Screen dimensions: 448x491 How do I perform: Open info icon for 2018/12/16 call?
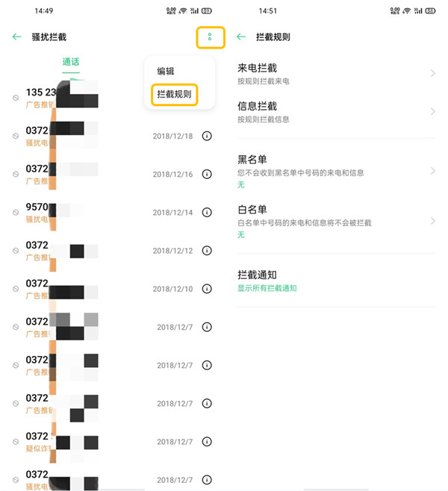tap(207, 174)
